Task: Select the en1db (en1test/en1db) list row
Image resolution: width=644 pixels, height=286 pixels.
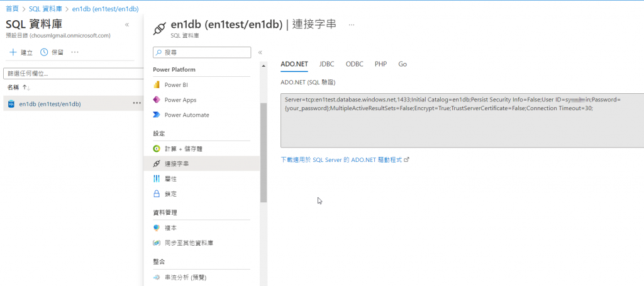Action: pyautogui.click(x=72, y=104)
